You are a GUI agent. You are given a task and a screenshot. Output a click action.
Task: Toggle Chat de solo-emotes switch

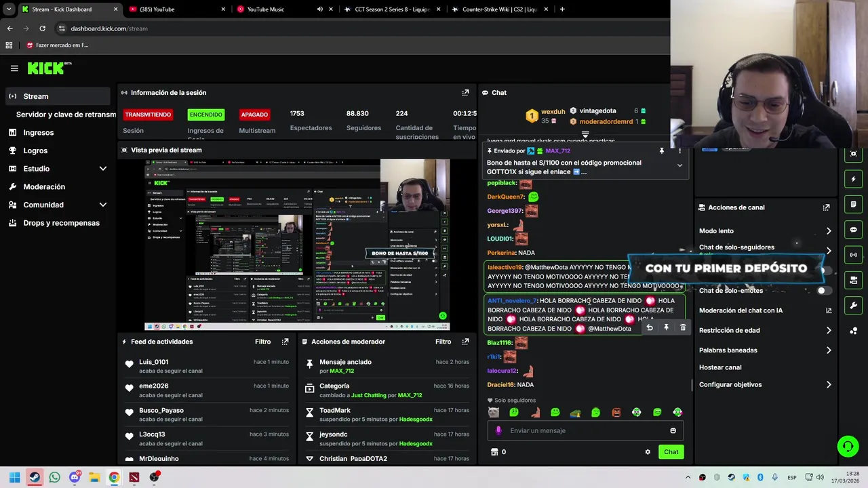(x=823, y=291)
